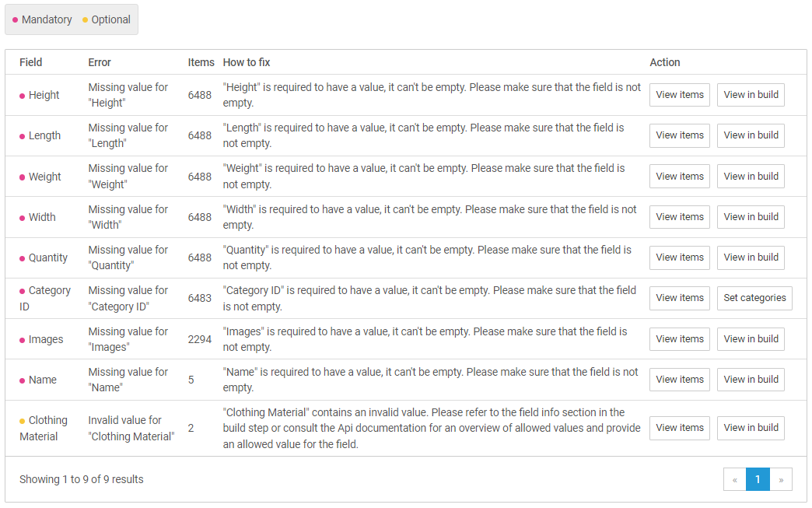Click the previous page arrow
The height and width of the screenshot is (508, 812).
coord(735,479)
